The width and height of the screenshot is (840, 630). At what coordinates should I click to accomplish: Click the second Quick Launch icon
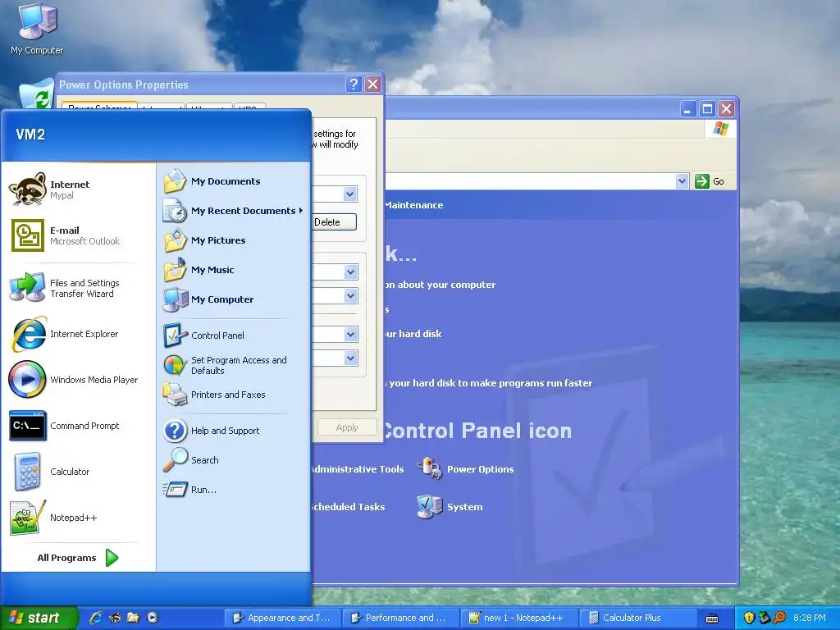tap(115, 618)
